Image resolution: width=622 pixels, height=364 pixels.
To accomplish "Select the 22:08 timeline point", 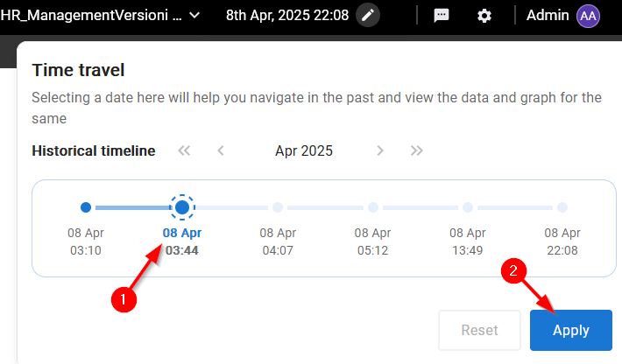I will [x=562, y=207].
